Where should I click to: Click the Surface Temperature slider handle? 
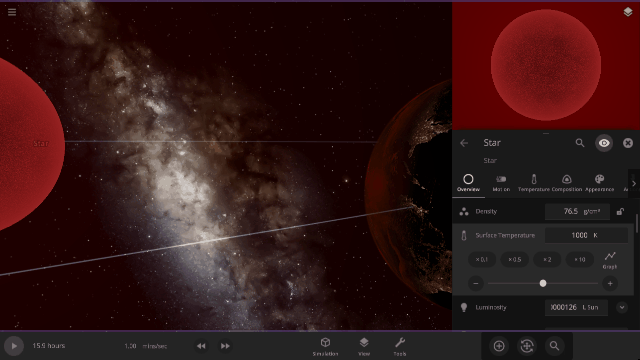click(x=543, y=283)
